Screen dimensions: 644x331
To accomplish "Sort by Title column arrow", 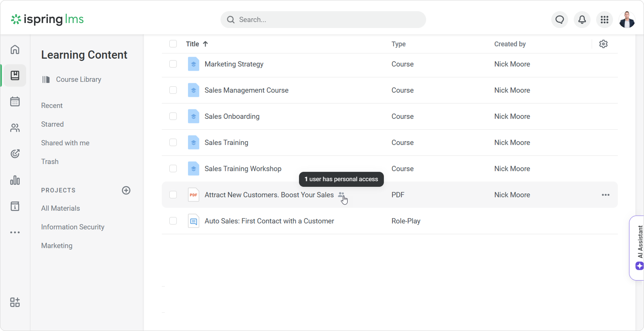I will (x=205, y=44).
